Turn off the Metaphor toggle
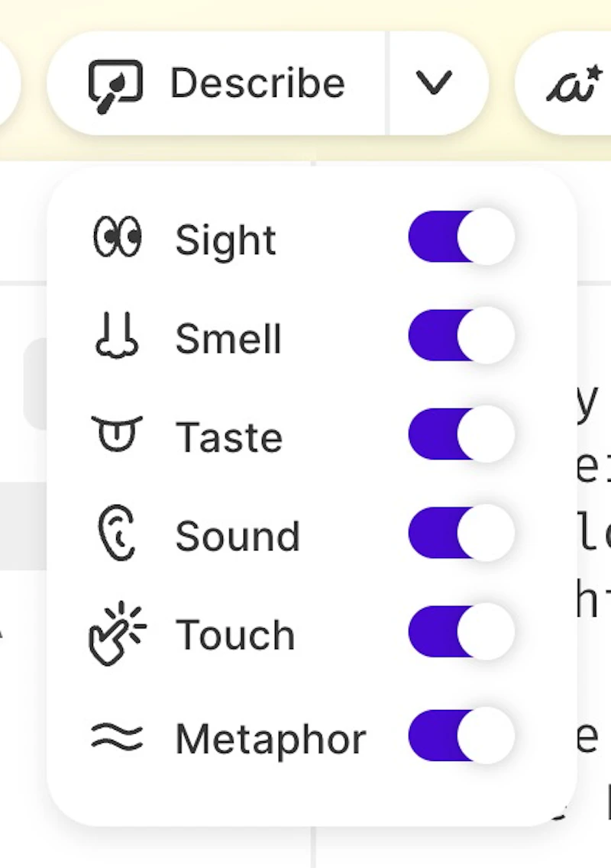The width and height of the screenshot is (611, 868). coord(461,736)
